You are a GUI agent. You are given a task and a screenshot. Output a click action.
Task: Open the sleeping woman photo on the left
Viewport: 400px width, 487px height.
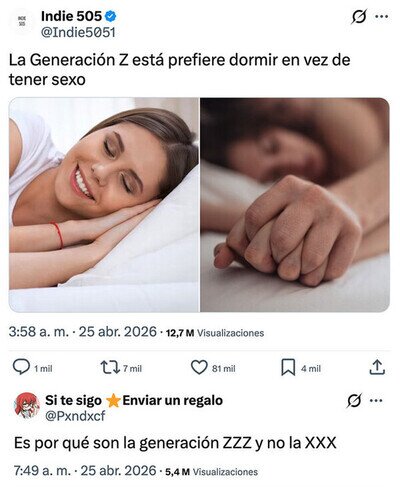tap(104, 205)
